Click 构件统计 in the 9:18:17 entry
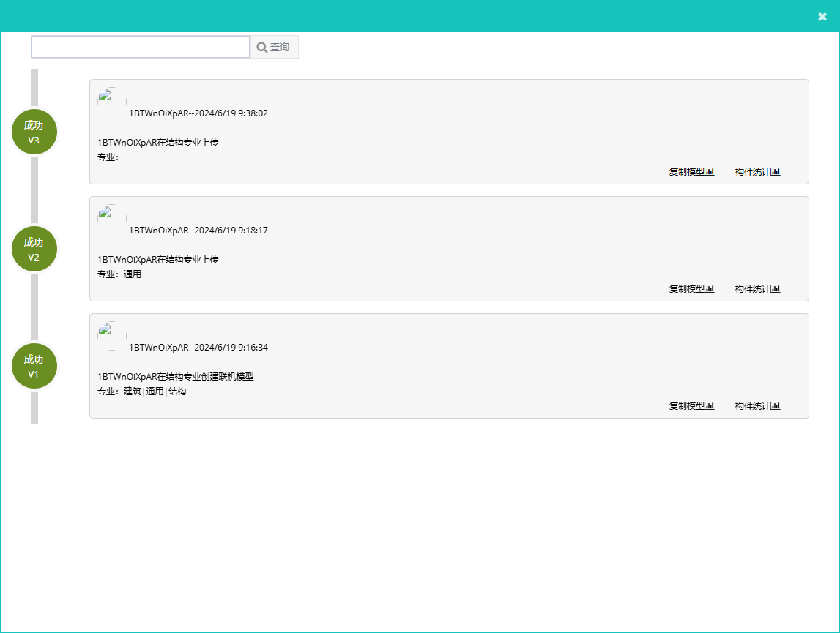The image size is (840, 633). point(757,289)
